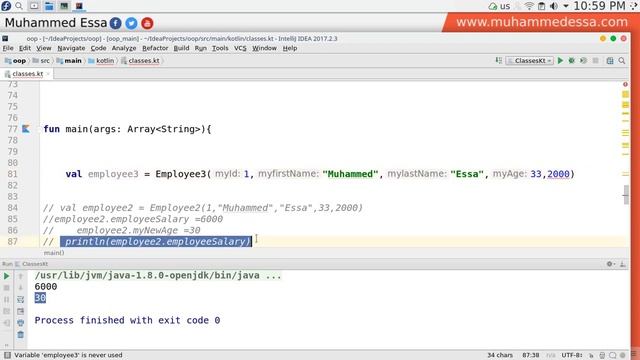Click the Make Project build icon

point(498,60)
